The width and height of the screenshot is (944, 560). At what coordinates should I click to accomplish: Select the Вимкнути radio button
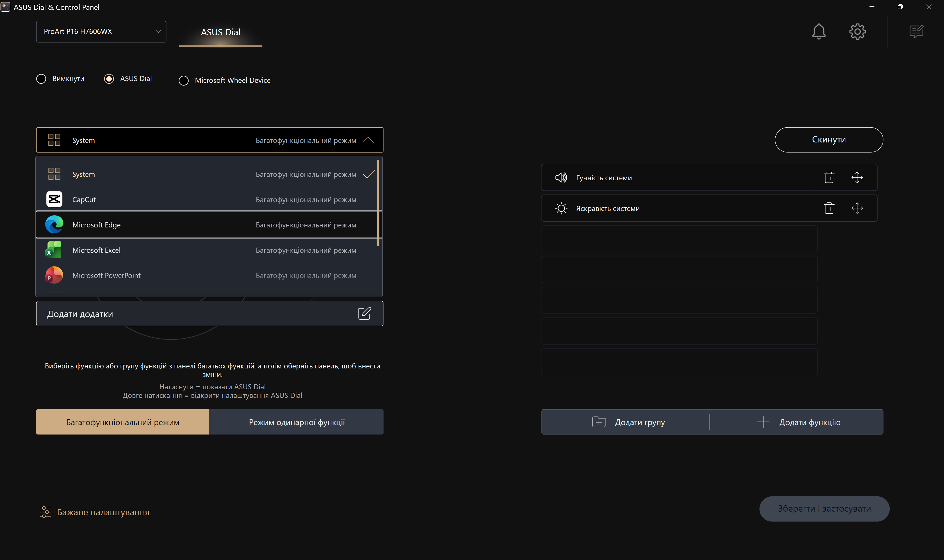(x=41, y=79)
